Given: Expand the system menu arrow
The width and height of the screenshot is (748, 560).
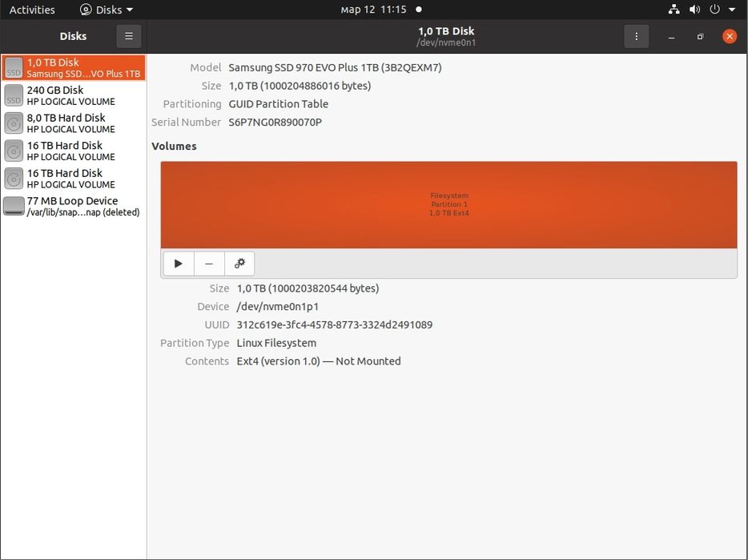Looking at the screenshot, I should (x=732, y=9).
